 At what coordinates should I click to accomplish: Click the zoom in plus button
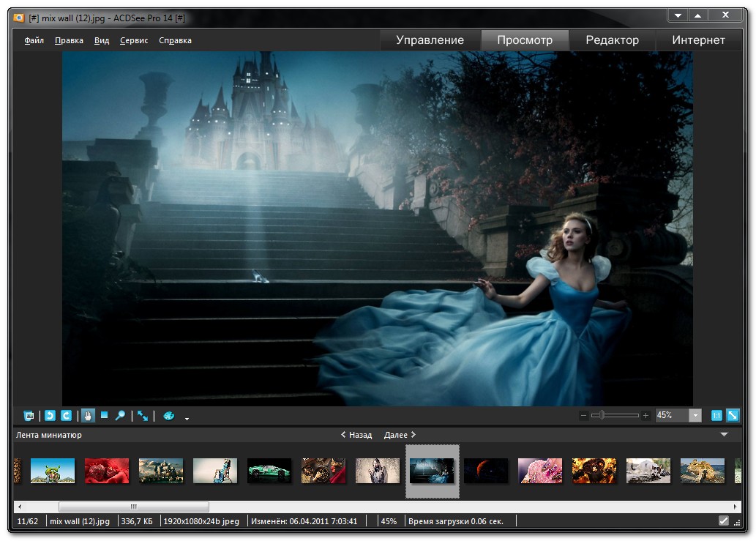(645, 415)
